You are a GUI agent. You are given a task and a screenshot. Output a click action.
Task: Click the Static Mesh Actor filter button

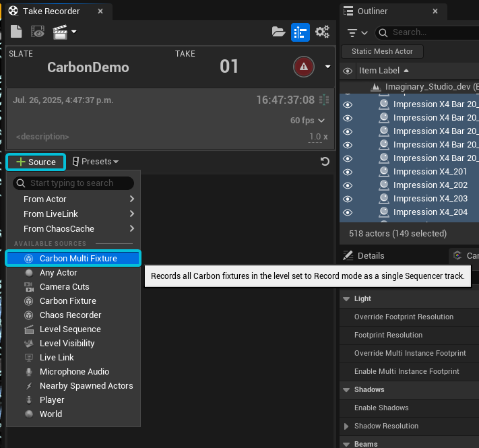click(383, 51)
